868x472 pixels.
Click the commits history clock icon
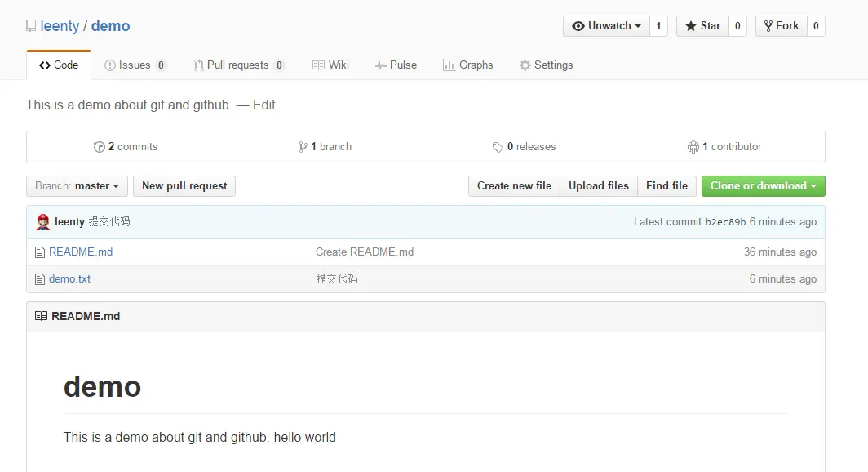pos(99,147)
